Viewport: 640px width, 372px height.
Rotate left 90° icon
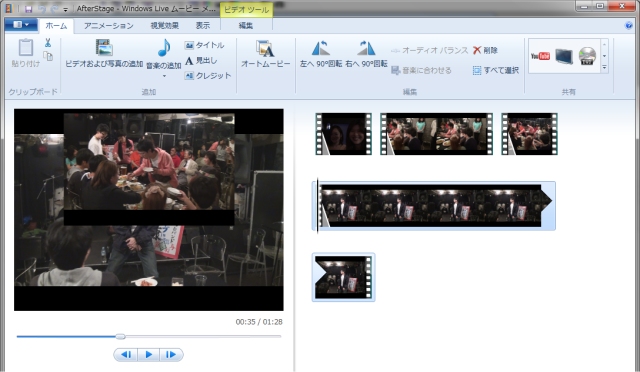pyautogui.click(x=321, y=48)
